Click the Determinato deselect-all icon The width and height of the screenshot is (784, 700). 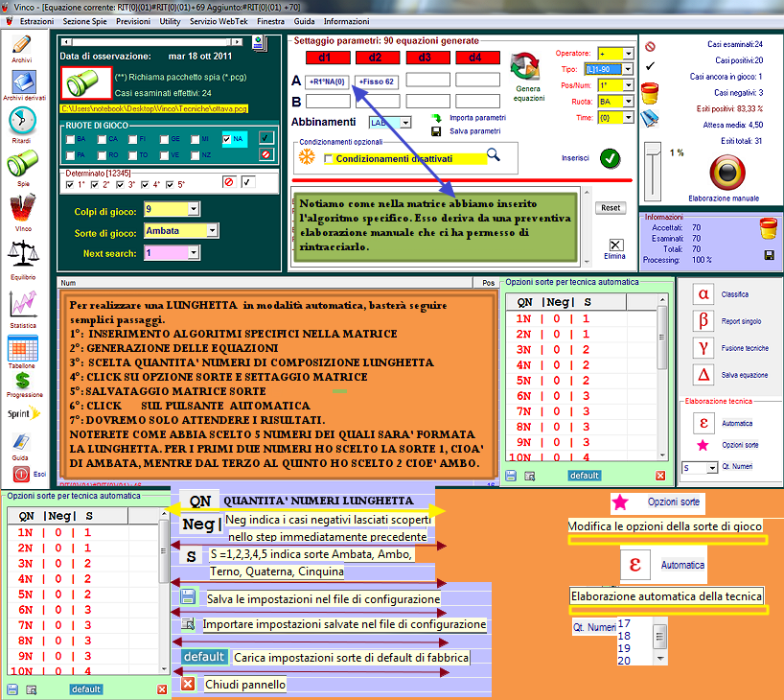pos(229,181)
